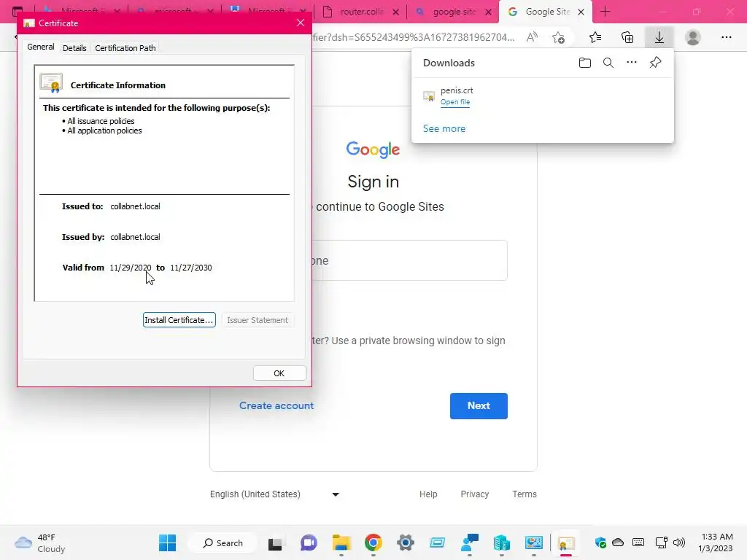Image resolution: width=747 pixels, height=560 pixels.
Task: Click the certificate file icon in Downloads
Action: (x=429, y=96)
